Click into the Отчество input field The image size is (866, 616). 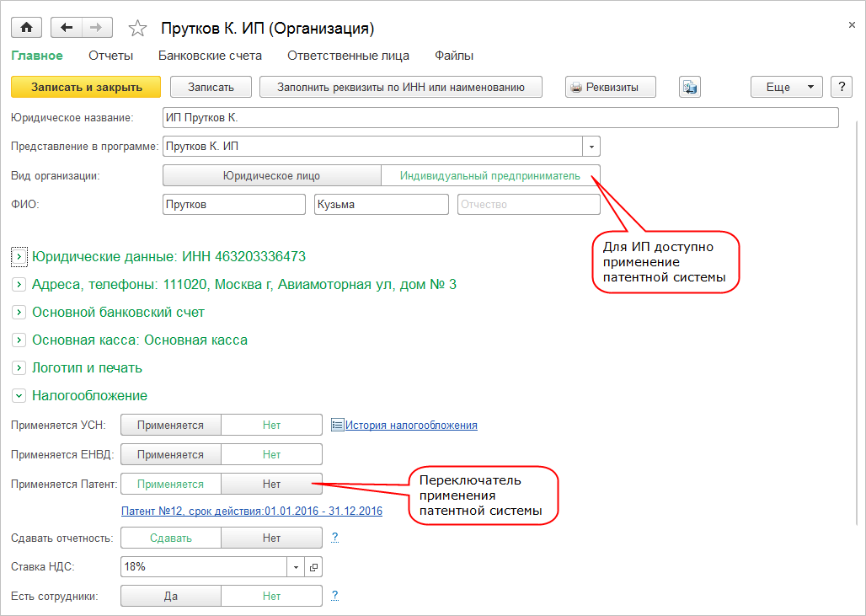click(528, 205)
